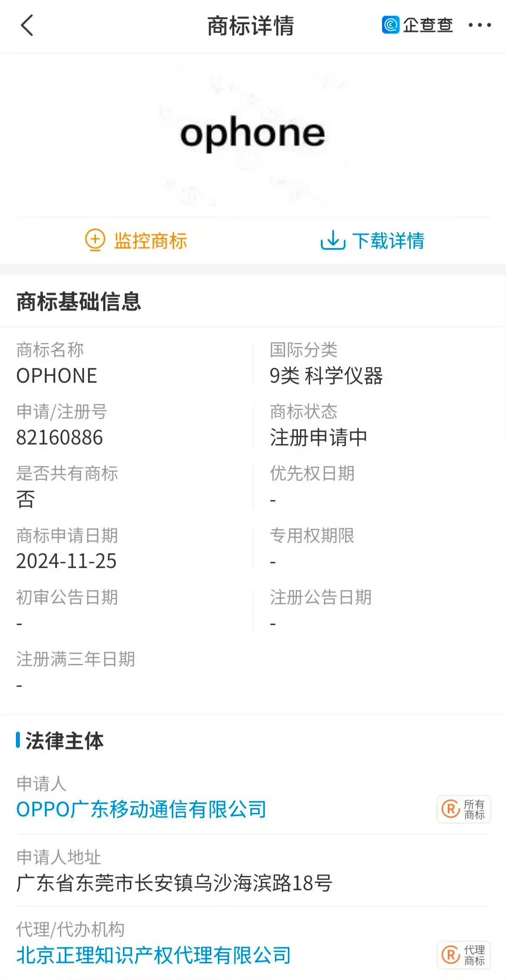Image resolution: width=506 pixels, height=980 pixels.
Task: Select the 申请人地址 field label
Action: point(59,857)
